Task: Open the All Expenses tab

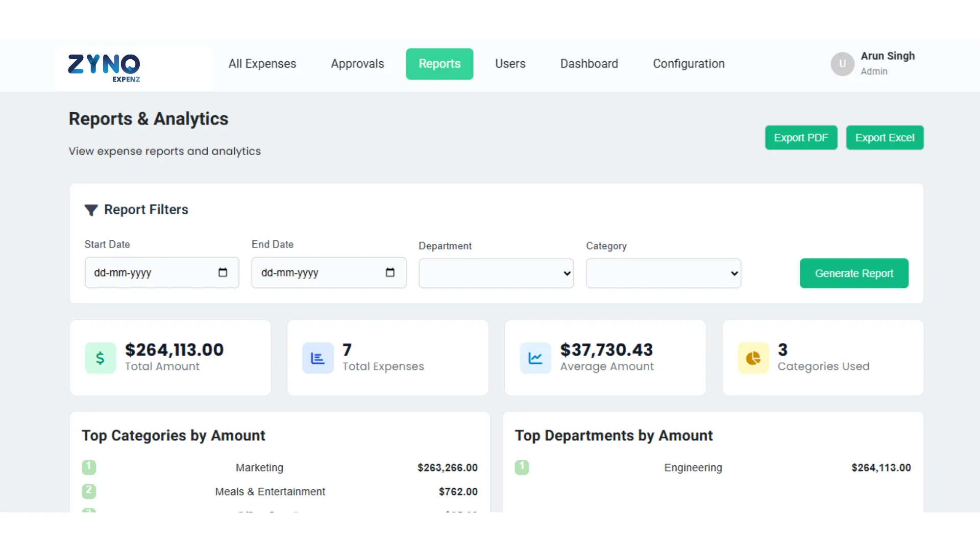Action: pos(262,64)
